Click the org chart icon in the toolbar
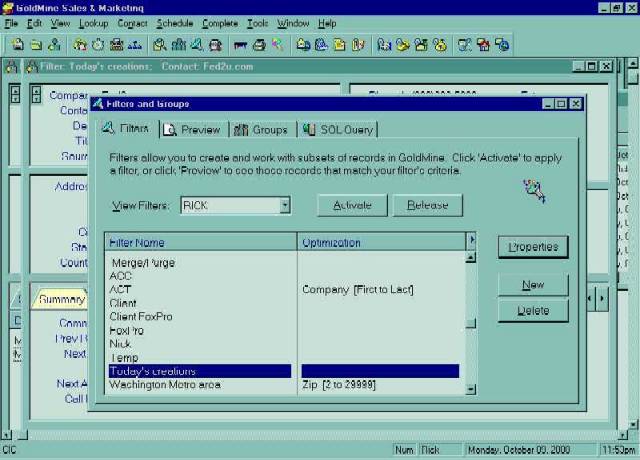Image resolution: width=640 pixels, height=460 pixels. click(x=135, y=45)
